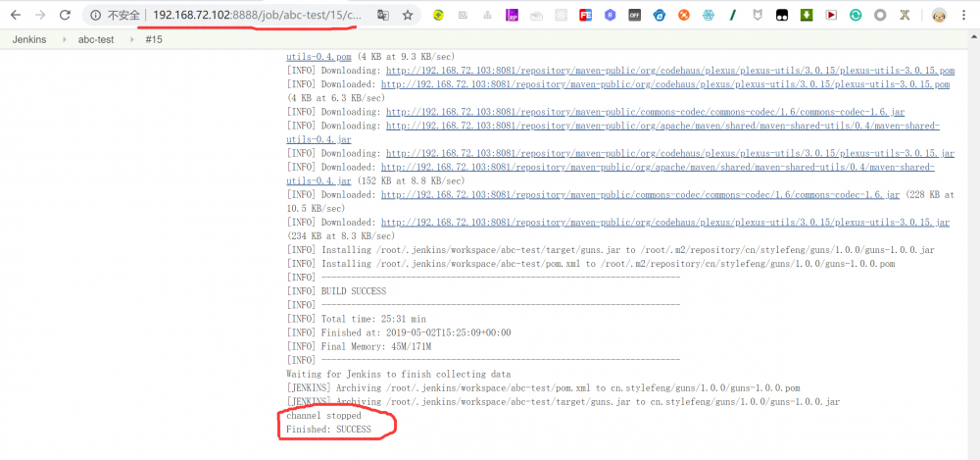
Task: Open Chrome's three-dot menu
Action: 963,15
